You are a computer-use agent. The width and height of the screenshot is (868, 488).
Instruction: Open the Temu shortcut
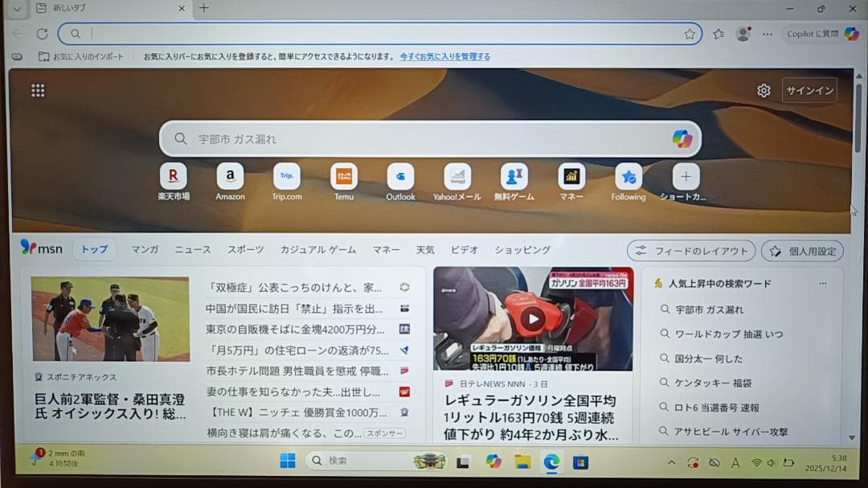point(343,176)
